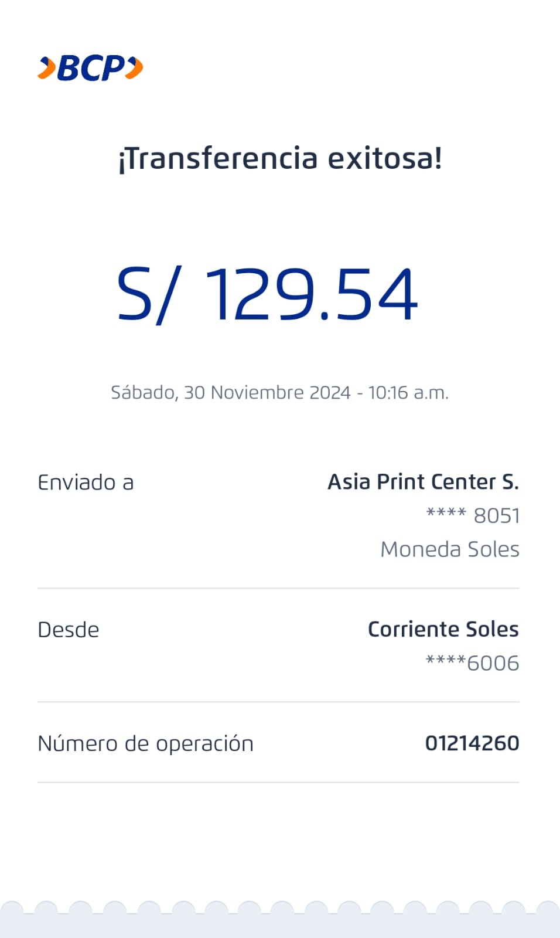Click the 'Moneda Soles' text
The height and width of the screenshot is (938, 560).
[x=449, y=549]
